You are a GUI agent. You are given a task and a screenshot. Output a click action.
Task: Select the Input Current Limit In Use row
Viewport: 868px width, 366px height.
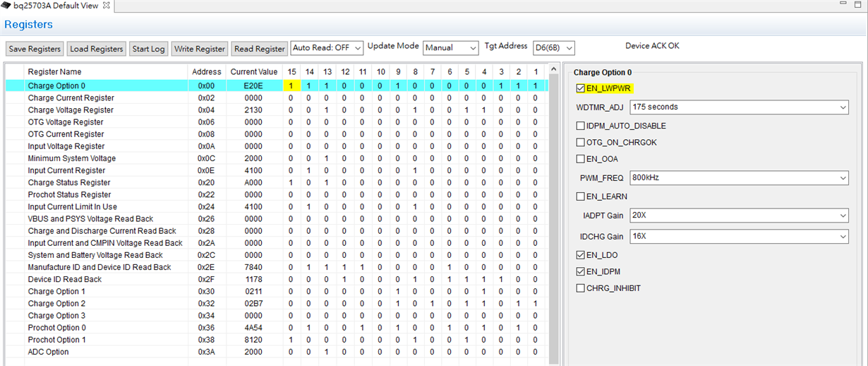click(276, 206)
